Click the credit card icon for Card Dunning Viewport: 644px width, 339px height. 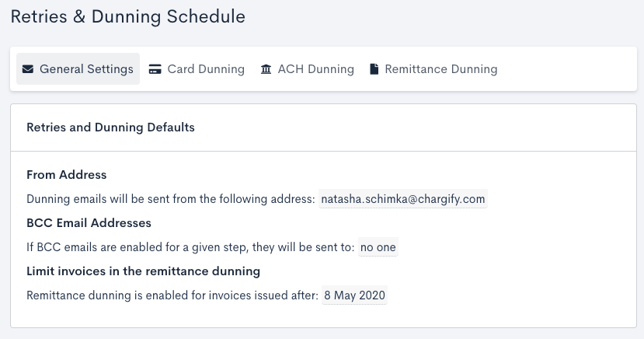(x=155, y=69)
